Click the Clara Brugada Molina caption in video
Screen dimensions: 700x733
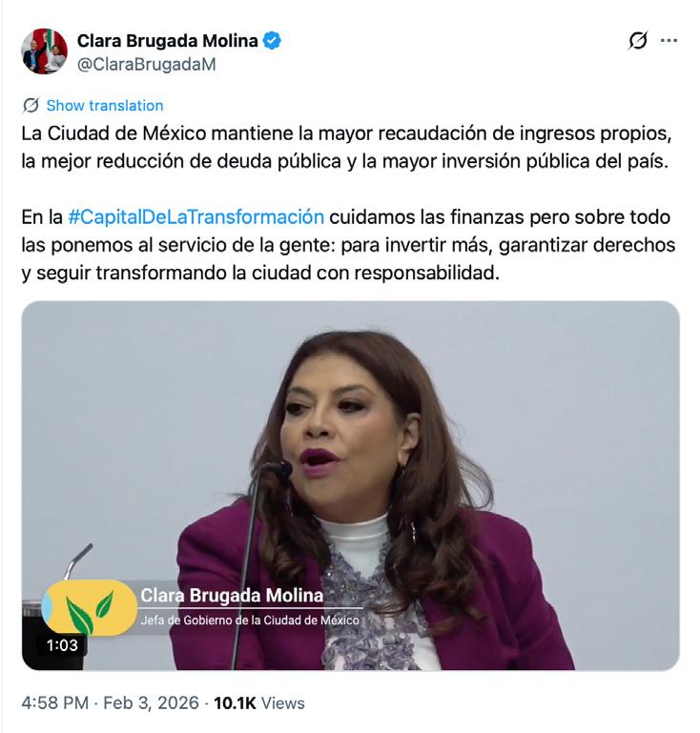(x=232, y=596)
